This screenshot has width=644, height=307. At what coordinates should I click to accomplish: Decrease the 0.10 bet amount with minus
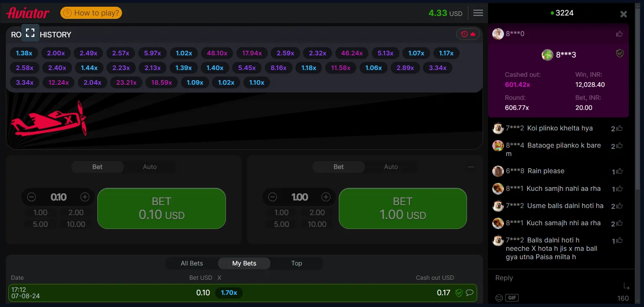coord(31,197)
